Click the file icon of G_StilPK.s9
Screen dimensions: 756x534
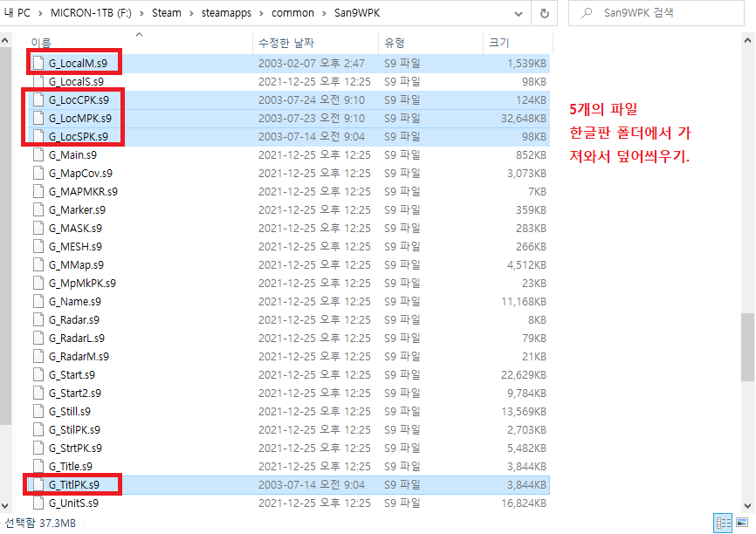pyautogui.click(x=38, y=429)
